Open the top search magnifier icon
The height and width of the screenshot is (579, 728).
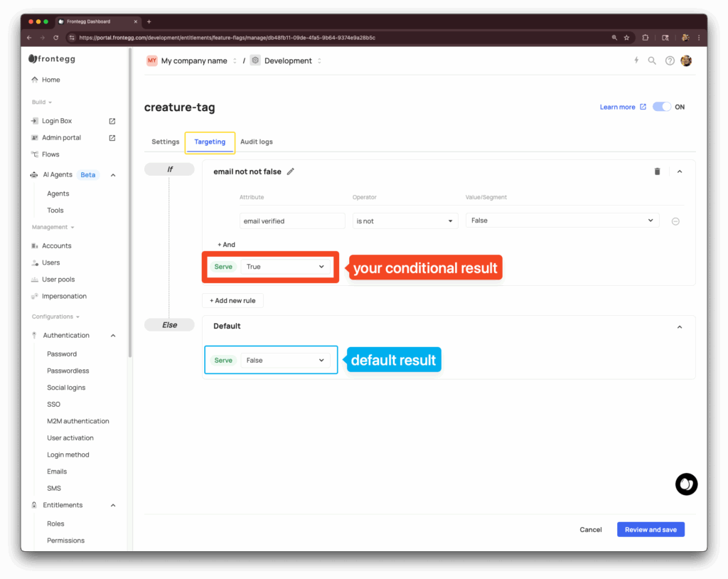coord(652,61)
